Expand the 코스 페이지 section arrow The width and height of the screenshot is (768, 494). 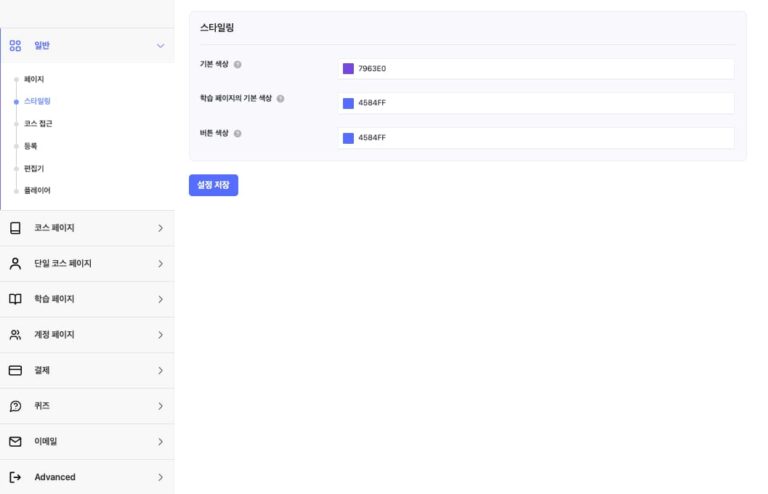pyautogui.click(x=160, y=228)
